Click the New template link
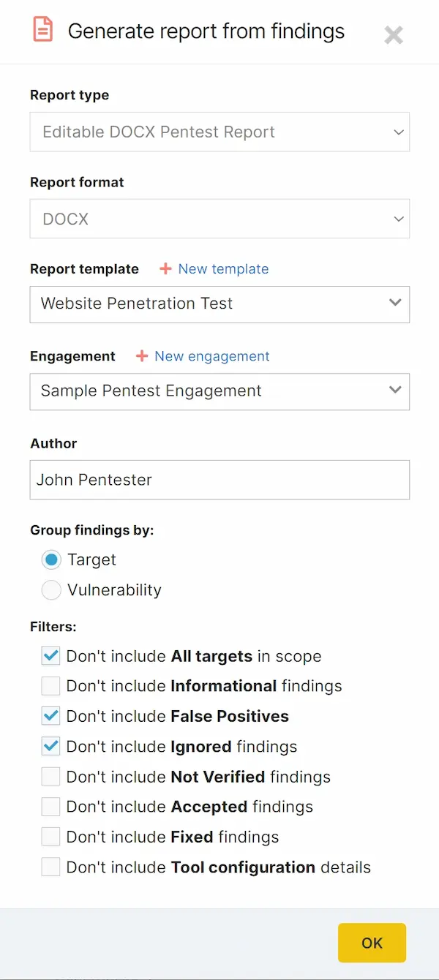The image size is (439, 980). [222, 269]
